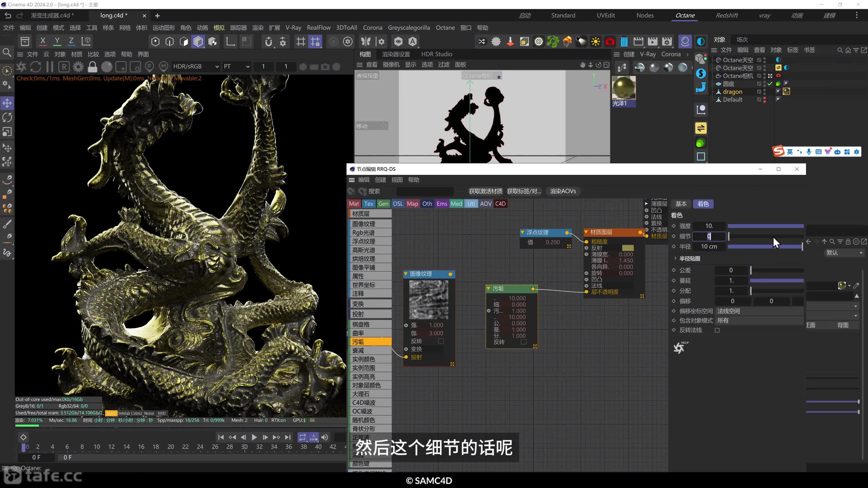Image resolution: width=868 pixels, height=488 pixels.
Task: Select the Rotate tool in left toolbar
Action: click(7, 117)
